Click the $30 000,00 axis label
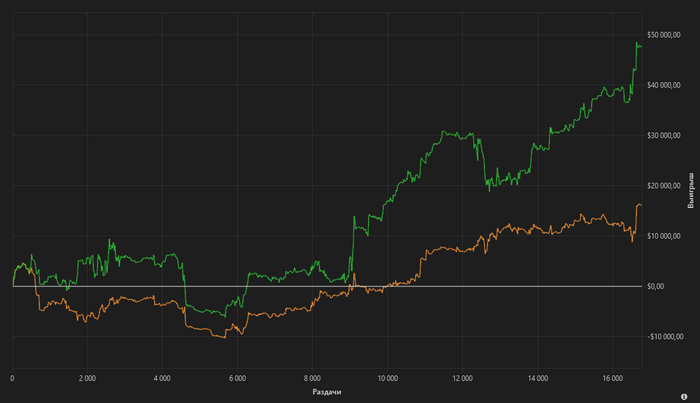 pyautogui.click(x=664, y=136)
